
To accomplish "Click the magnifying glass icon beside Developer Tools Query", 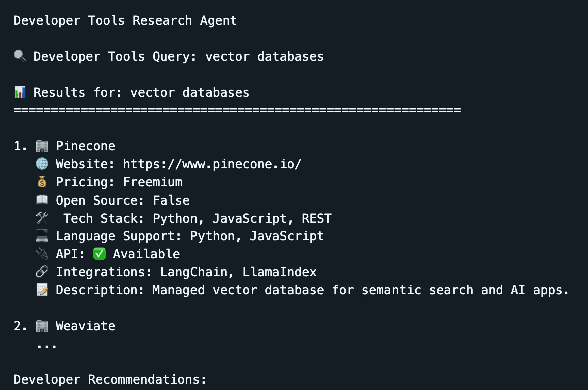I will [20, 56].
